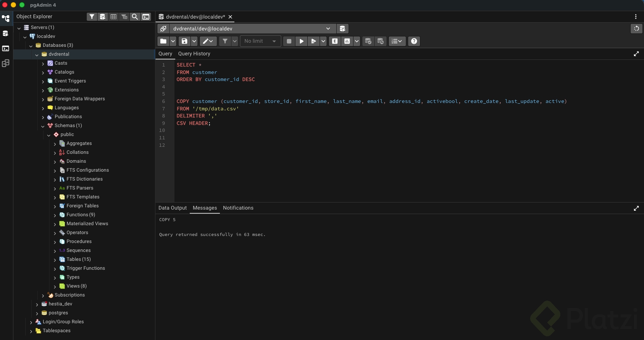Open the Search Objects magnifier icon
This screenshot has height=340, width=644.
click(135, 17)
